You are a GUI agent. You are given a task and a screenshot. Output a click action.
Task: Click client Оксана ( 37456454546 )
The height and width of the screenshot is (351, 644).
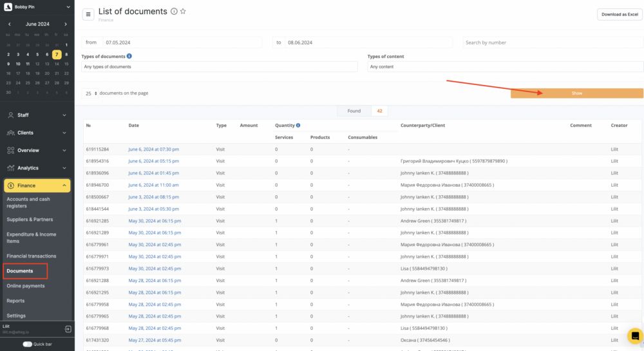point(425,340)
